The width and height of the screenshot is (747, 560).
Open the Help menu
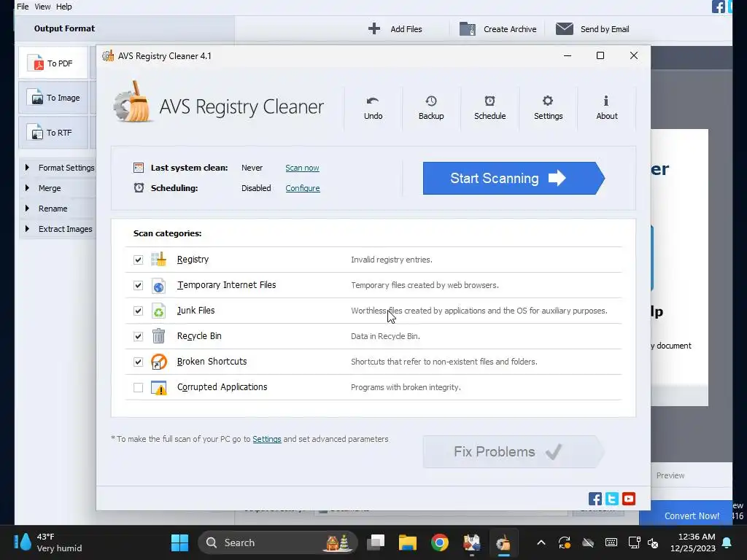(64, 7)
